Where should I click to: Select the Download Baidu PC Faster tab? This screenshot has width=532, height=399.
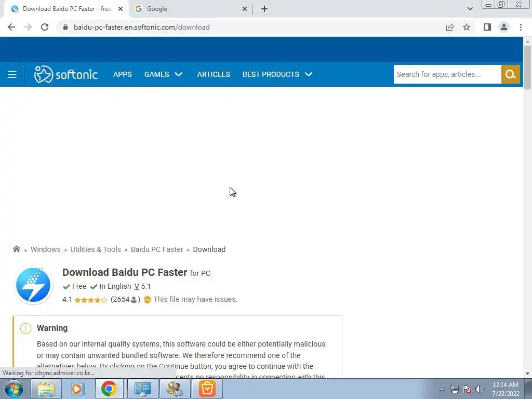(66, 9)
